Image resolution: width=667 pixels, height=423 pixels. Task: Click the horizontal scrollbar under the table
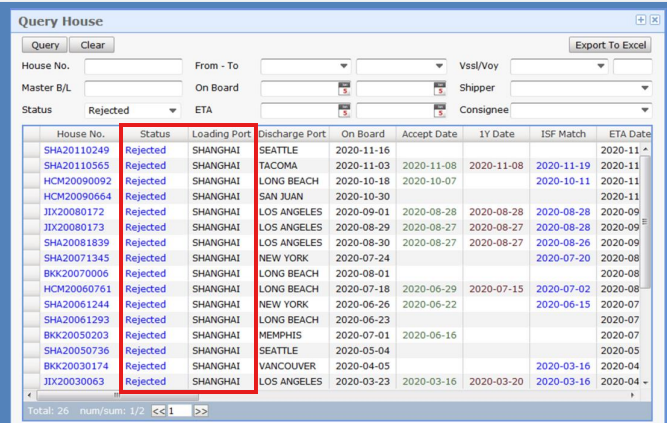pyautogui.click(x=330, y=395)
